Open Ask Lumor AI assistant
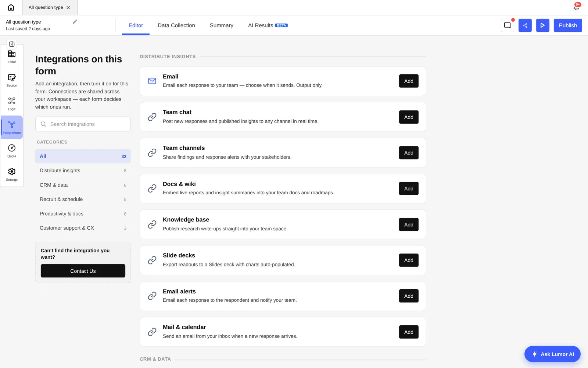The height and width of the screenshot is (368, 588). click(x=552, y=354)
